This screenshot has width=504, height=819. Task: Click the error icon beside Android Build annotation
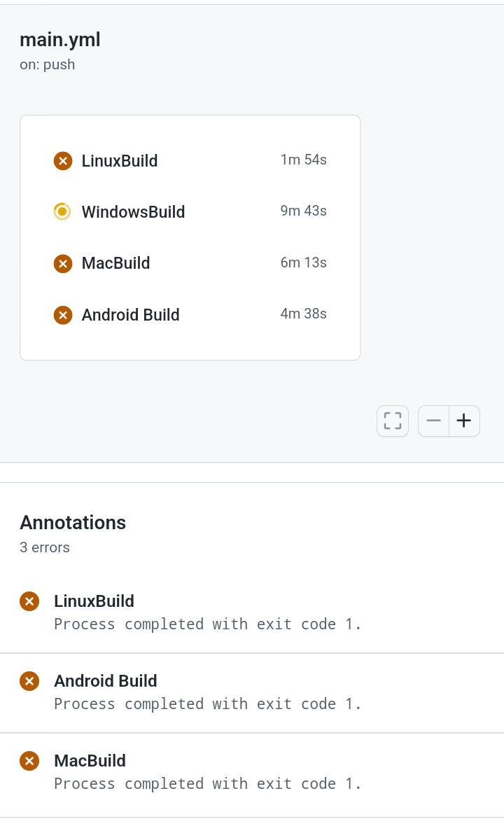(29, 680)
